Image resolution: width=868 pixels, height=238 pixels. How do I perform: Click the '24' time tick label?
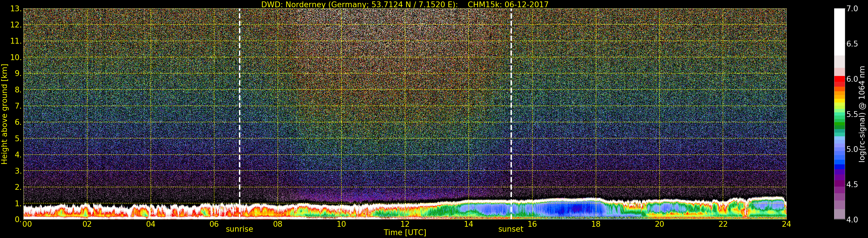coord(786,224)
